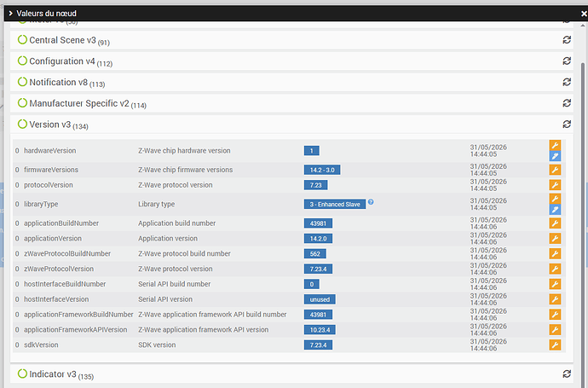Image resolution: width=588 pixels, height=388 pixels.
Task: Select the libraryType property name
Action: click(x=41, y=204)
